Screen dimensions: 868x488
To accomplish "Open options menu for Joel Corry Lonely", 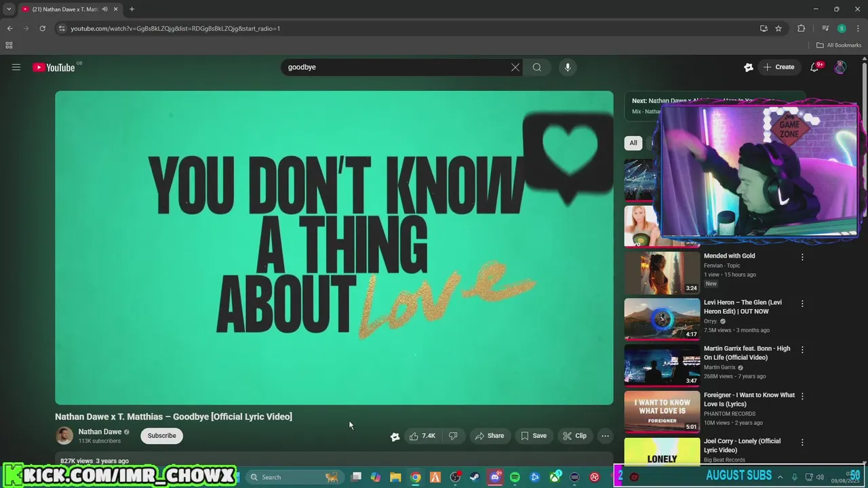I will (802, 442).
